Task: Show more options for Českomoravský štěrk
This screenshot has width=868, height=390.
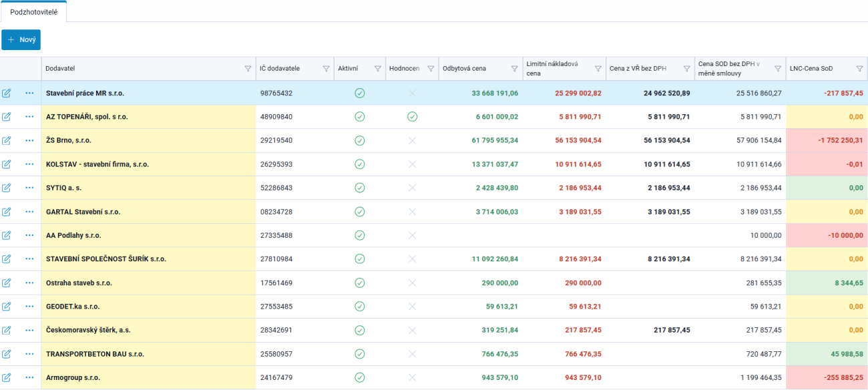Action: click(x=29, y=330)
